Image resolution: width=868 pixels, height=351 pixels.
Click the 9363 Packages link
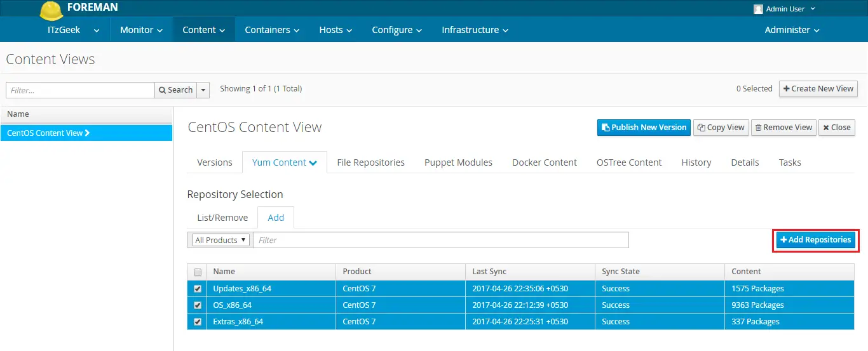pyautogui.click(x=757, y=305)
